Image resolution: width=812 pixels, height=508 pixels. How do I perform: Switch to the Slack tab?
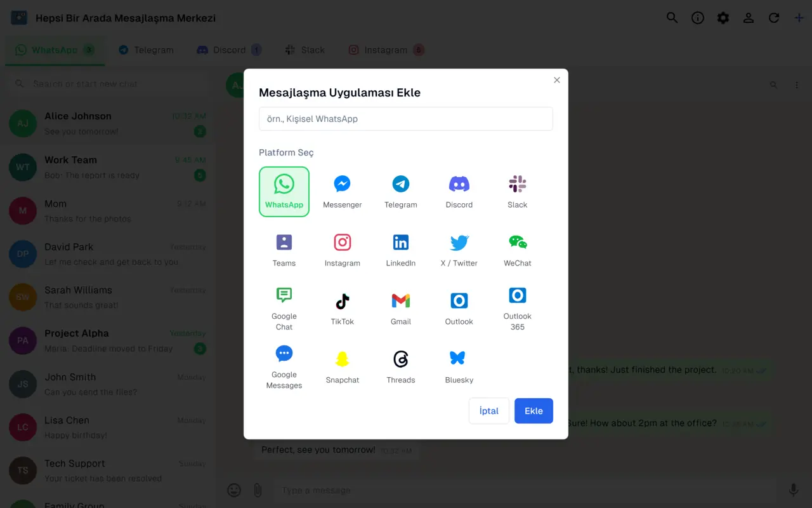(305, 50)
